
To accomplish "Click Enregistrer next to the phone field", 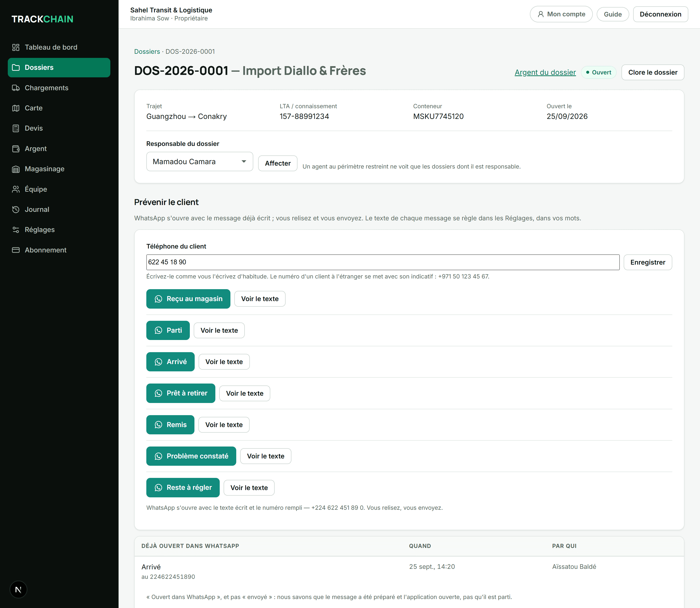I will click(647, 262).
